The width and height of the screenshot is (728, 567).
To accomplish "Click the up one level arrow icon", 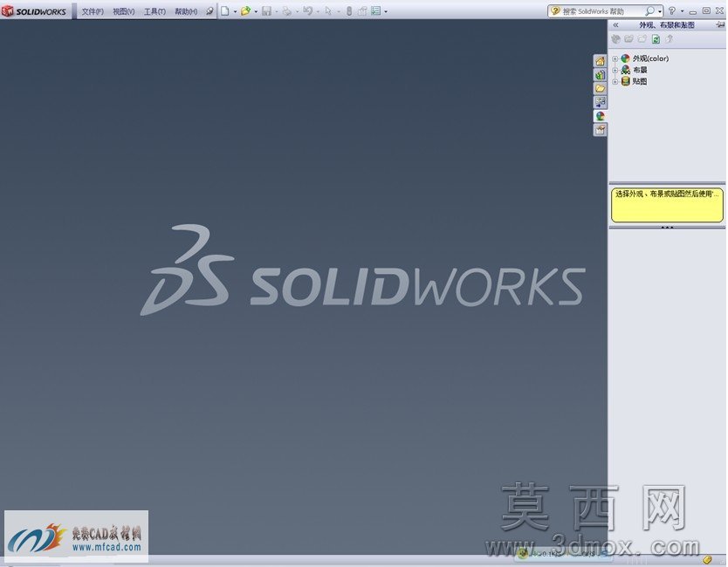I will [669, 39].
